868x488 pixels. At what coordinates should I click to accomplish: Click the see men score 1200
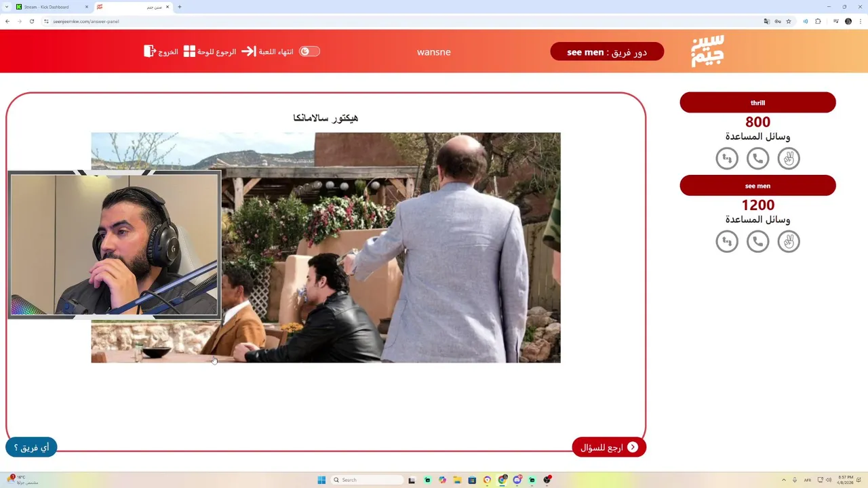[757, 205]
